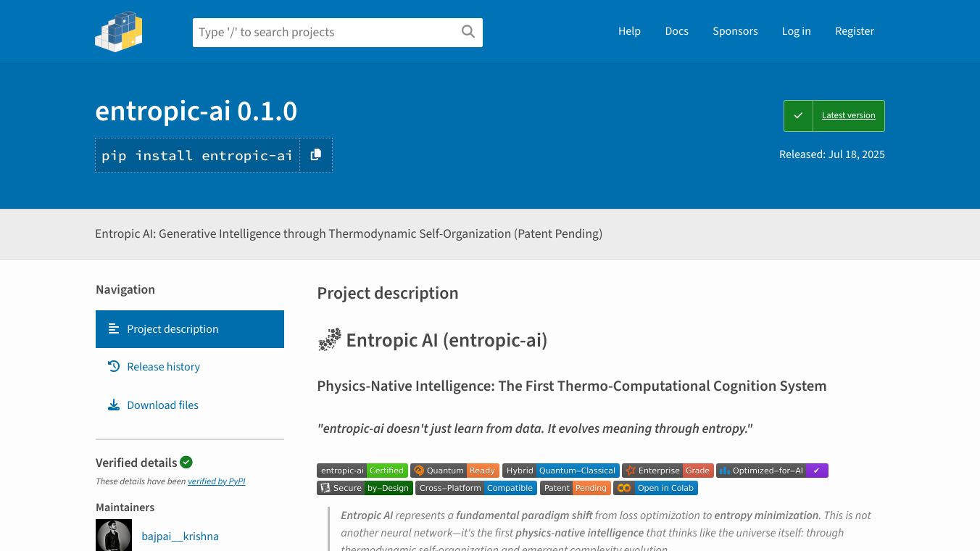The width and height of the screenshot is (980, 551).
Task: Open maintainer bajpai__krishna avatar thumbnail
Action: [x=114, y=536]
